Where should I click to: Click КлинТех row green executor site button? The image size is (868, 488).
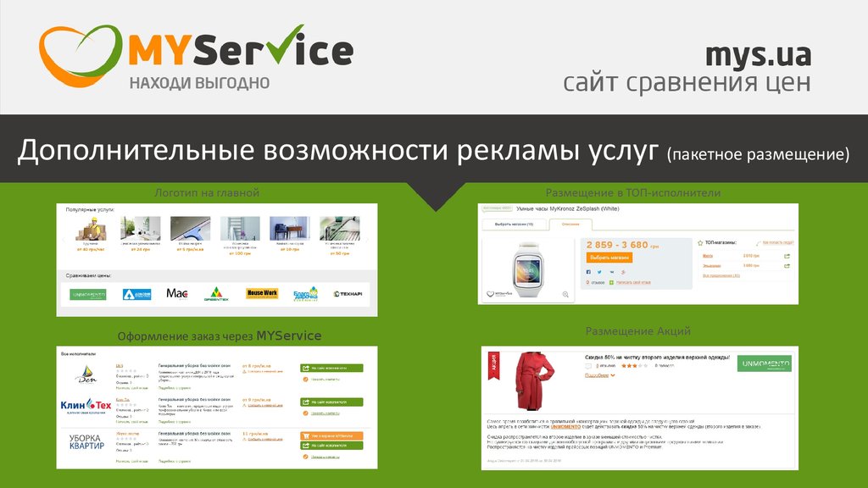(x=331, y=402)
